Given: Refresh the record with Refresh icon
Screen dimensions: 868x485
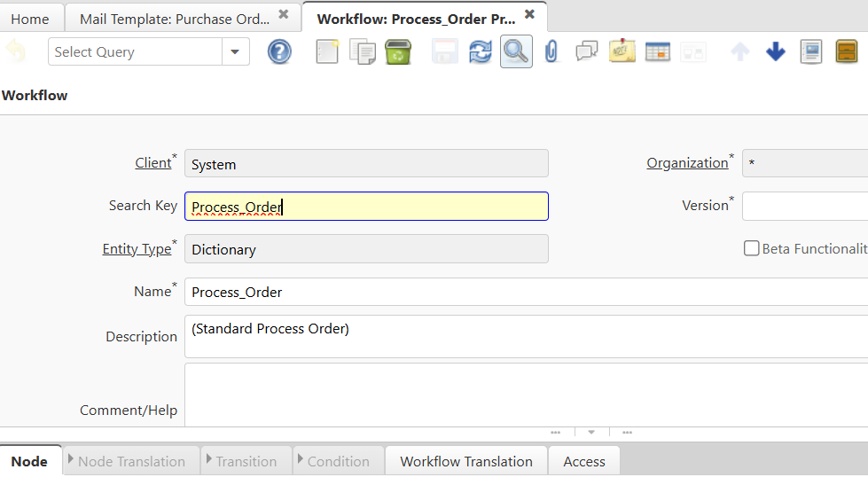Looking at the screenshot, I should pyautogui.click(x=481, y=52).
